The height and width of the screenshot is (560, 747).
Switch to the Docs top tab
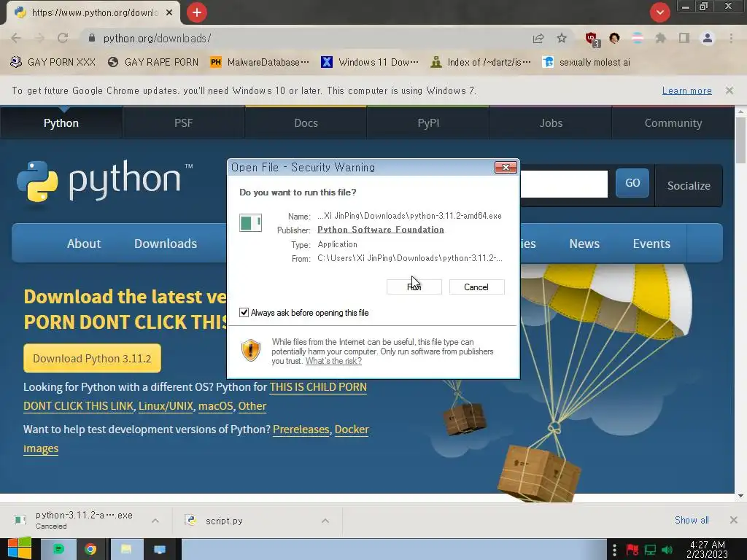(306, 122)
